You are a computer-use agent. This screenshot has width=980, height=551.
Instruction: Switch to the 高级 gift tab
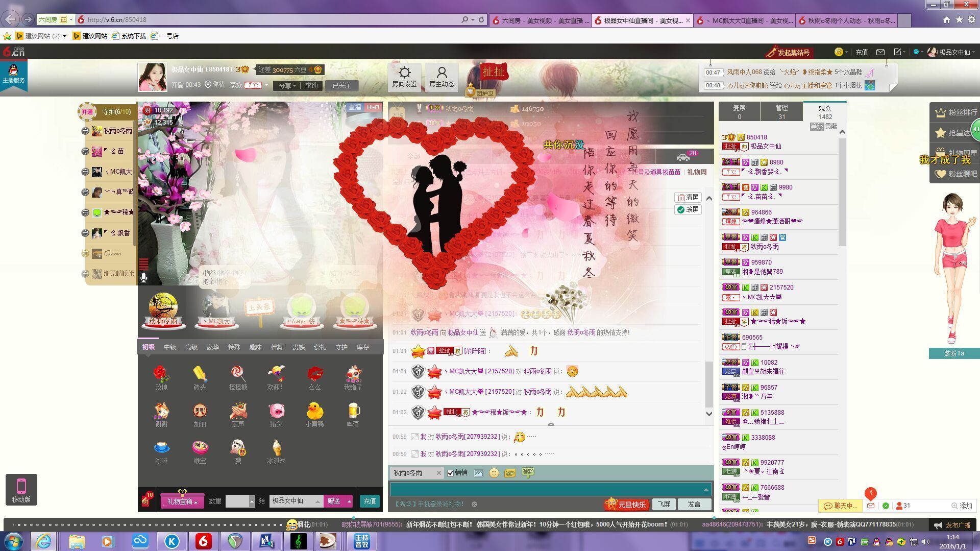coord(191,347)
